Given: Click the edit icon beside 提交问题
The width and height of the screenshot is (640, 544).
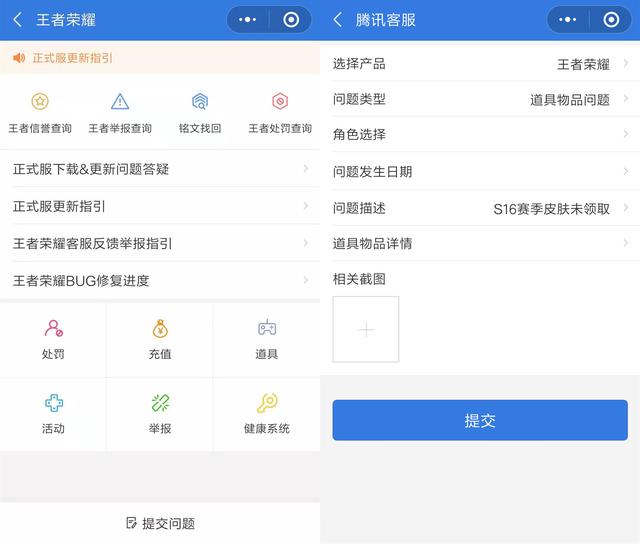Looking at the screenshot, I should 131,523.
